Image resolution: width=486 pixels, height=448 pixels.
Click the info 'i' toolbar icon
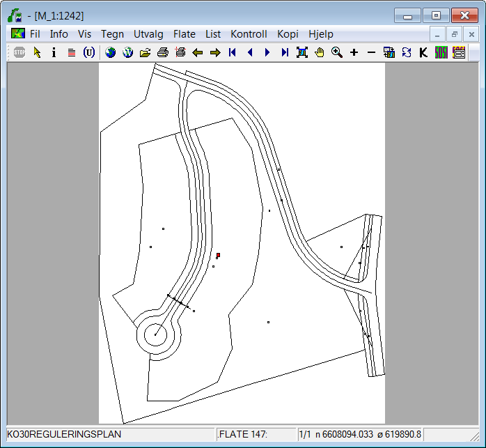(x=54, y=52)
